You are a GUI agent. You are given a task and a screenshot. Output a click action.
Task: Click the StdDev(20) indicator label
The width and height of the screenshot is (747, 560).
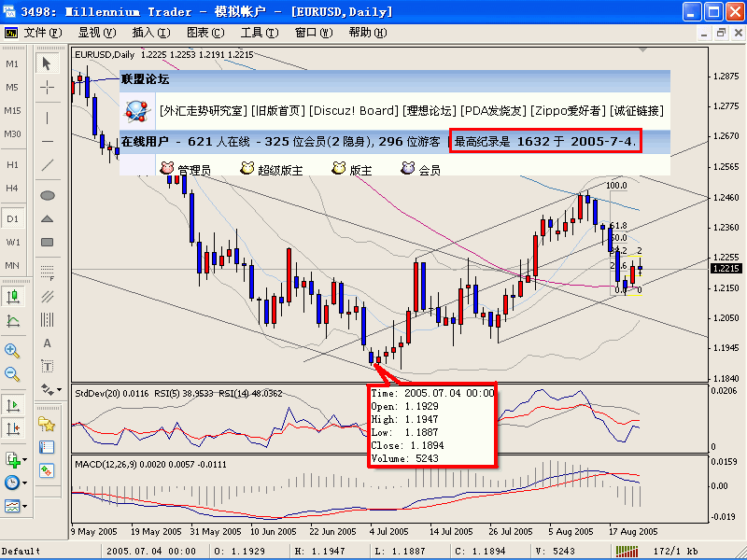[x=113, y=394]
